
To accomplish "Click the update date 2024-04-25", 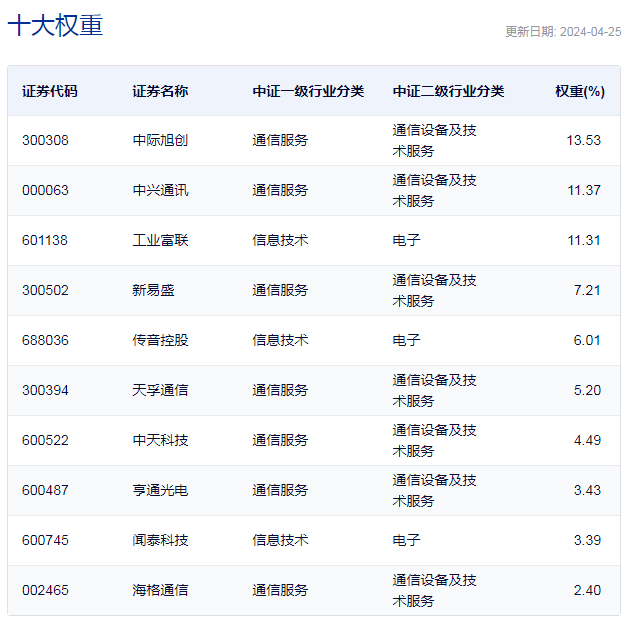I will point(590,32).
